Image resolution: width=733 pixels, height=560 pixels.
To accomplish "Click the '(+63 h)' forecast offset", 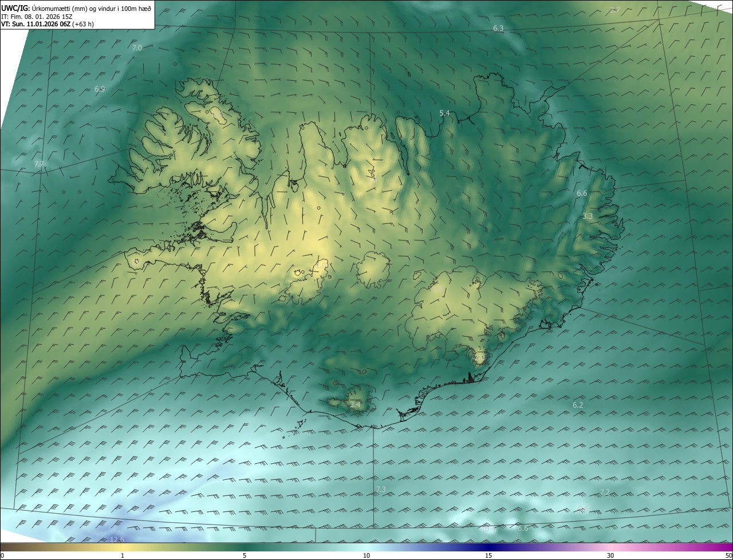I will coord(84,25).
